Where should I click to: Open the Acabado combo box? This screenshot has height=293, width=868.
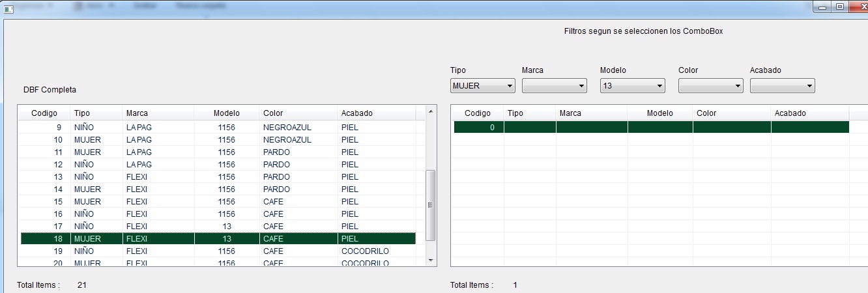tap(782, 85)
